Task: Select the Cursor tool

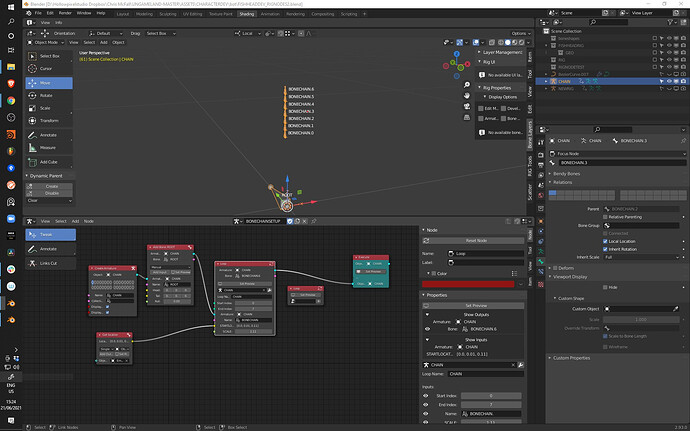Action: coord(49,69)
